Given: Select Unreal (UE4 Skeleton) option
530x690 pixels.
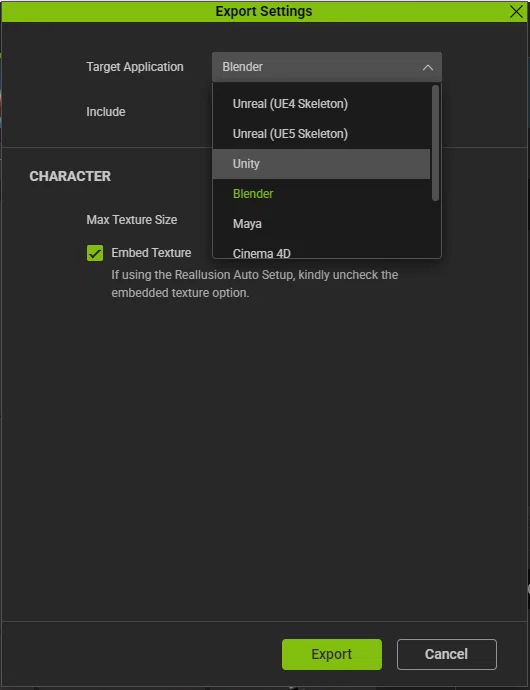Looking at the screenshot, I should (x=321, y=104).
